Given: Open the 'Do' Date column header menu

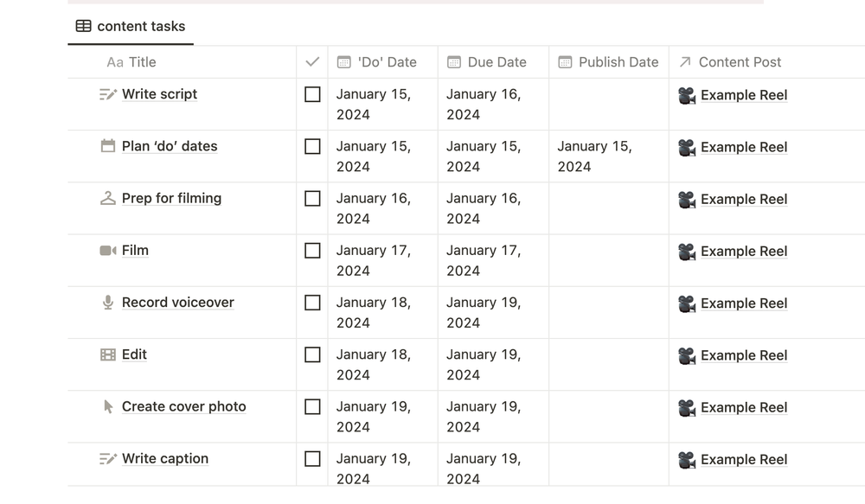Looking at the screenshot, I should tap(387, 62).
